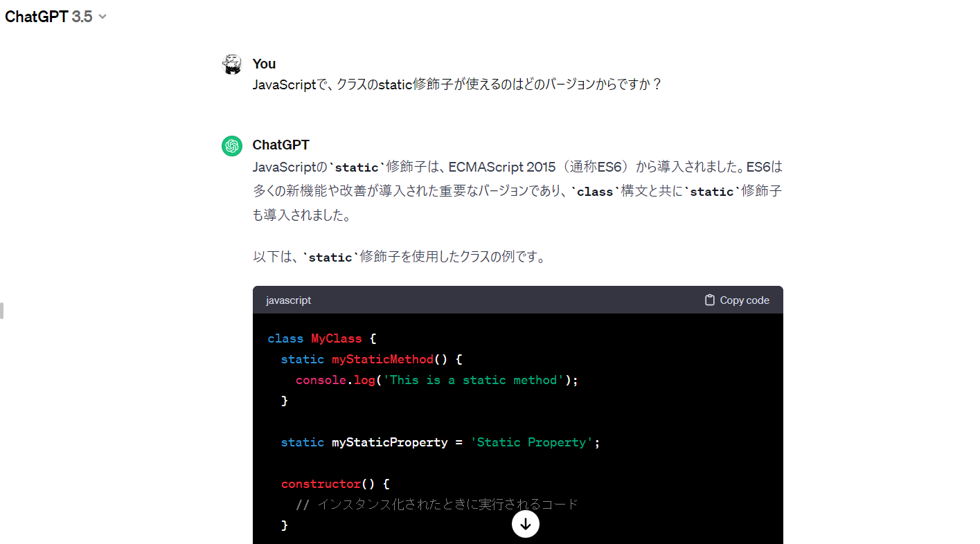Image resolution: width=980 pixels, height=544 pixels.
Task: Click the line ending も導入されました。
Action: [x=303, y=215]
